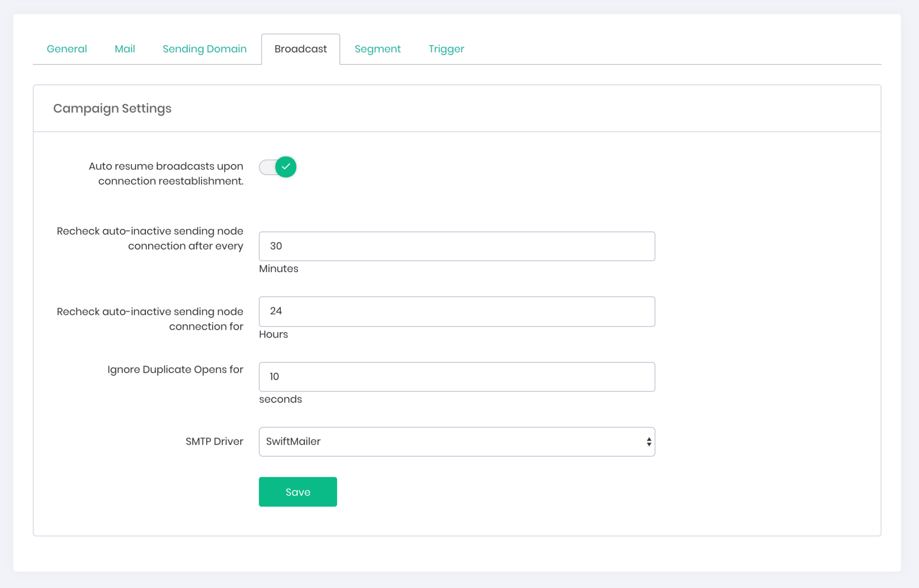
Task: Switch to the Trigger tab
Action: [446, 49]
